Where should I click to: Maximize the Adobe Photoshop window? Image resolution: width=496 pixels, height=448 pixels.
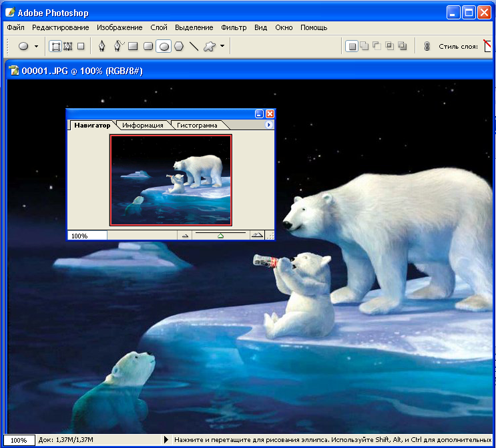pyautogui.click(x=469, y=13)
